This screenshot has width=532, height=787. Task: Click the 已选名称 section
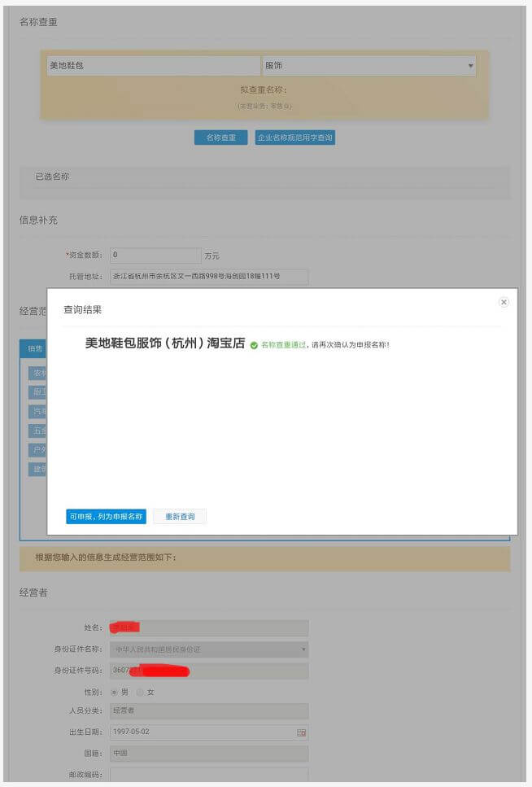(265, 182)
